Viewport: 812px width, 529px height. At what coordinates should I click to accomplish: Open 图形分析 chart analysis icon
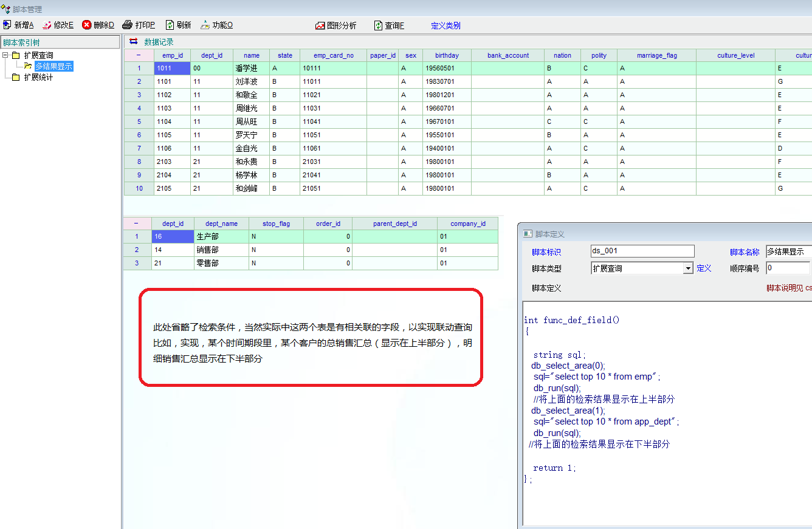(x=320, y=26)
